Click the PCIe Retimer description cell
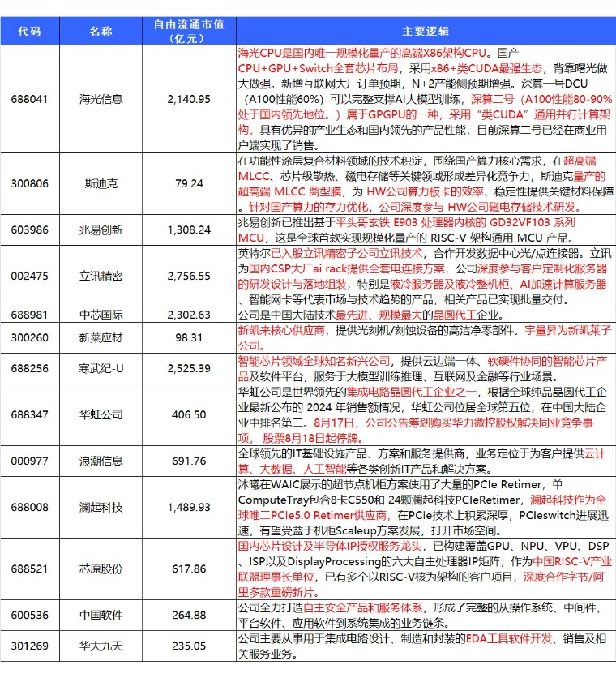 [x=426, y=507]
